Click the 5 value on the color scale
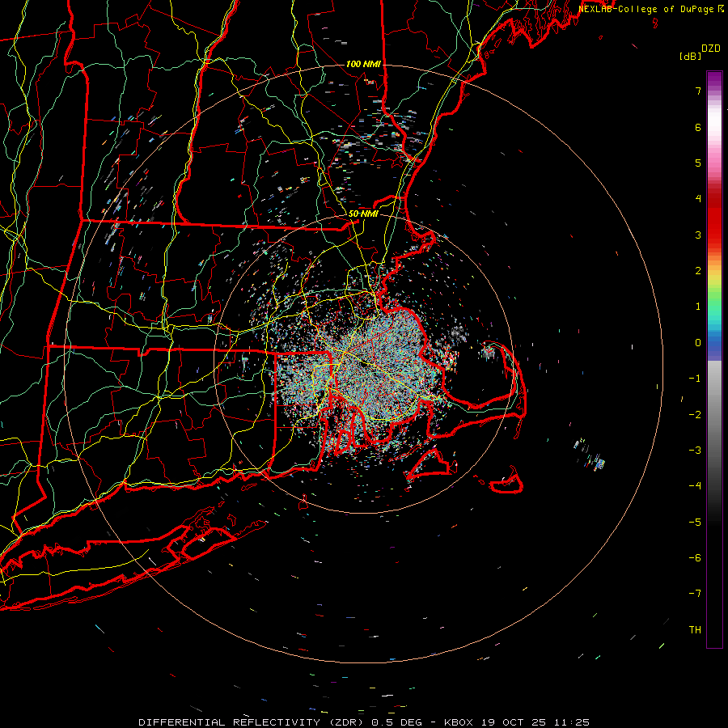Viewport: 728px width, 728px height. [698, 163]
